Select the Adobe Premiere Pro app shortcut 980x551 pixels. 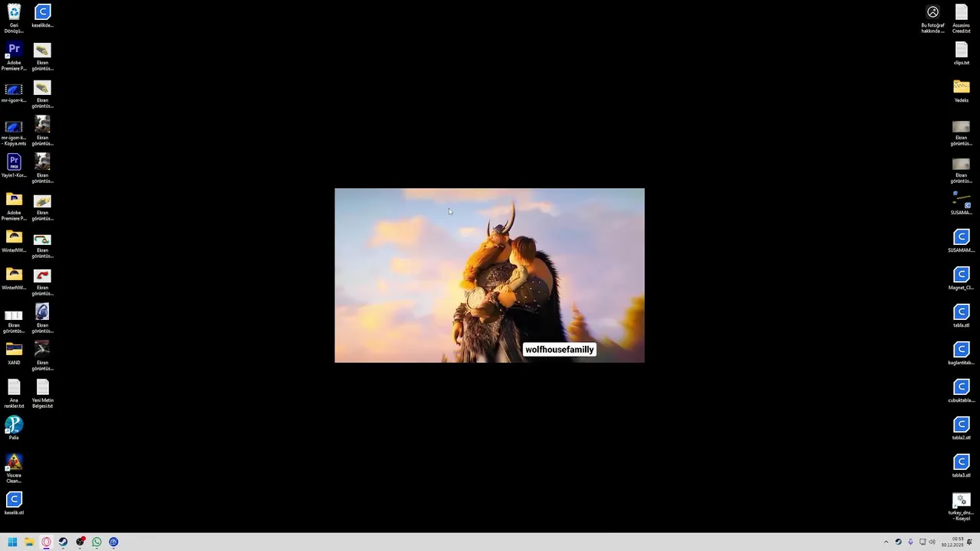pos(14,57)
